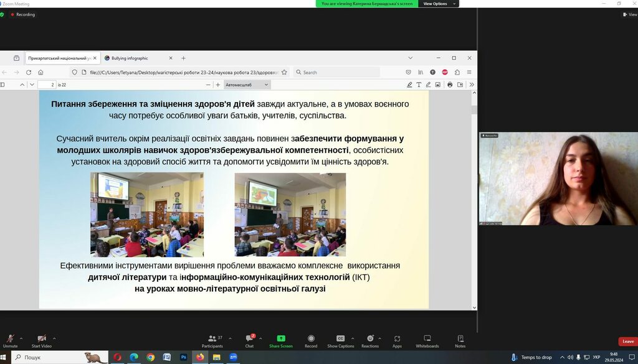Toggle Show Captions
This screenshot has width=638, height=364.
[341, 340]
